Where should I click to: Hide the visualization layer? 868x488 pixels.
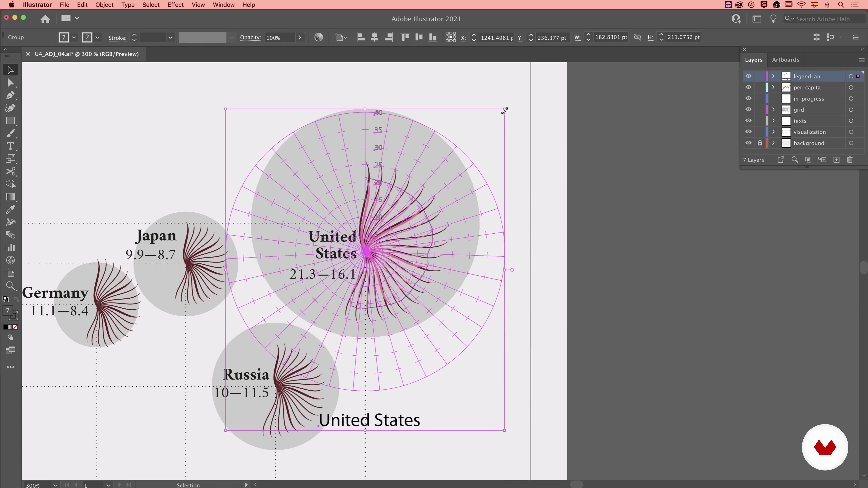pyautogui.click(x=748, y=132)
